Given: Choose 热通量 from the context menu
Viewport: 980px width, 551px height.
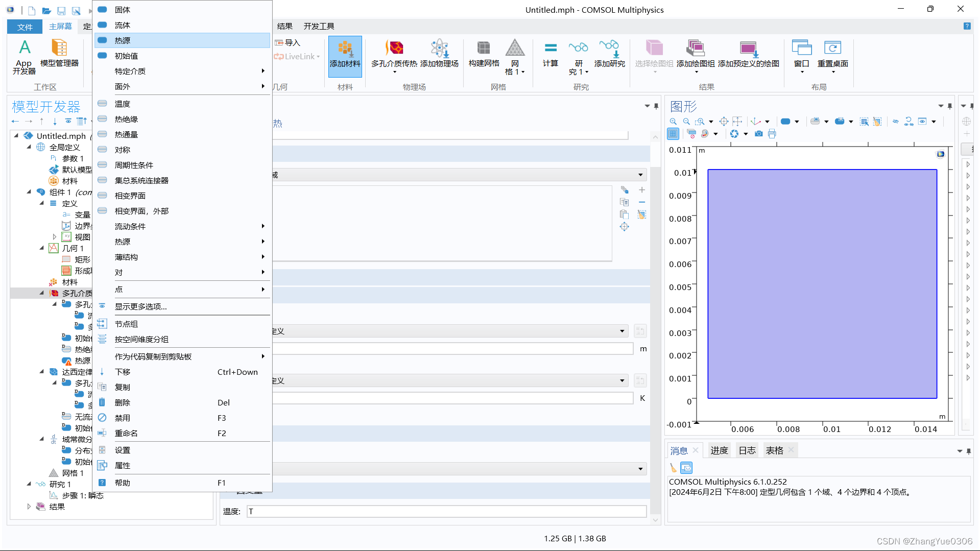Looking at the screenshot, I should (x=182, y=134).
